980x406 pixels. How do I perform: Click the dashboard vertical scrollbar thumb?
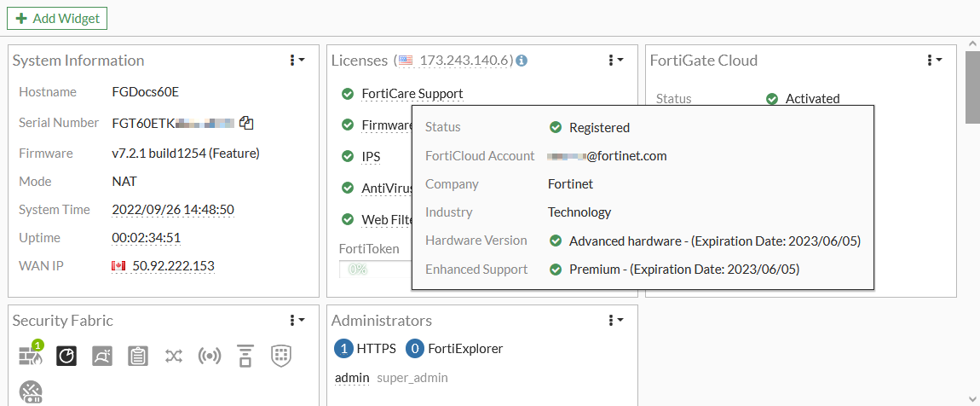point(972,87)
